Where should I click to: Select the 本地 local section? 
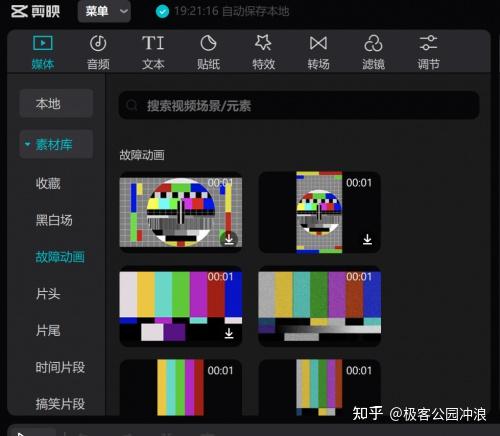click(x=56, y=103)
